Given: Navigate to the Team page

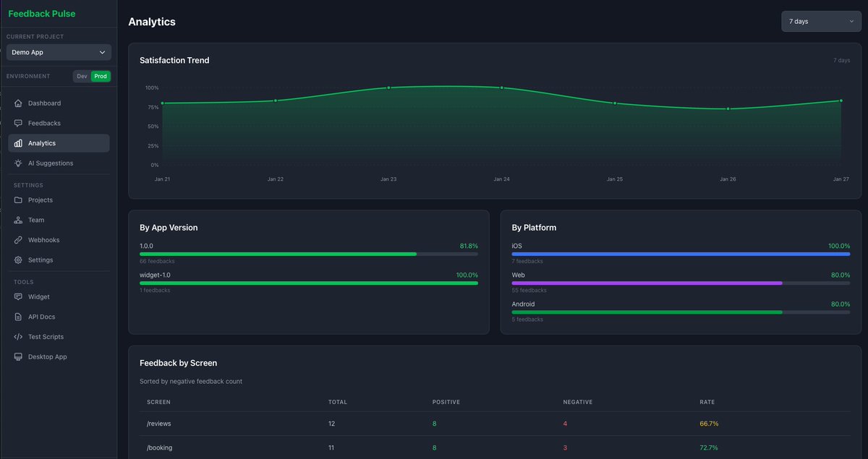Looking at the screenshot, I should click(x=59, y=220).
